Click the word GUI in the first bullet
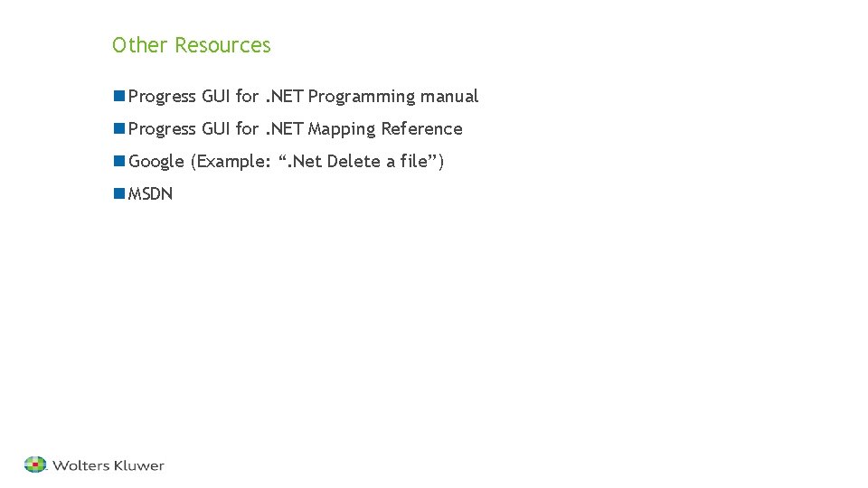This screenshot has width=868, height=488. (x=216, y=97)
